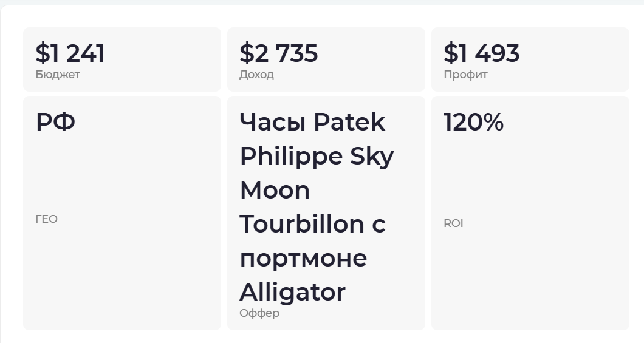Click the $1 241 budget amount
The height and width of the screenshot is (343, 644).
coord(70,53)
